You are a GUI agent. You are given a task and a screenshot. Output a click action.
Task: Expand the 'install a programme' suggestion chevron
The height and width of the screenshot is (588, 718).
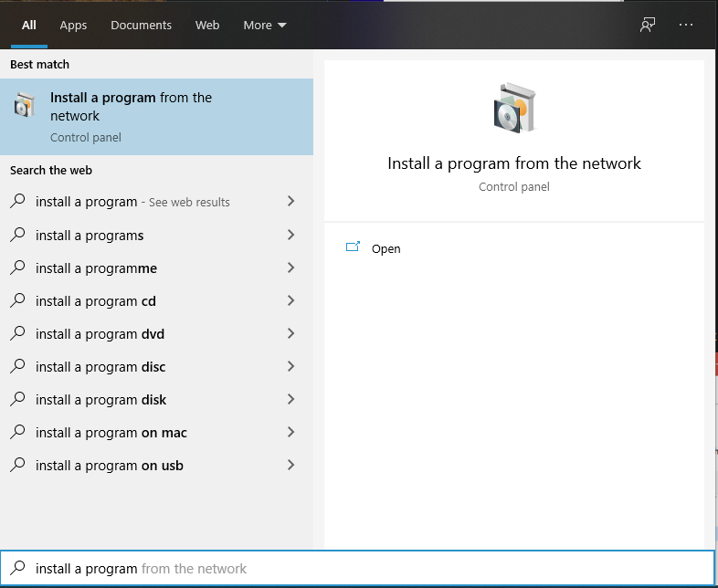[x=290, y=268]
